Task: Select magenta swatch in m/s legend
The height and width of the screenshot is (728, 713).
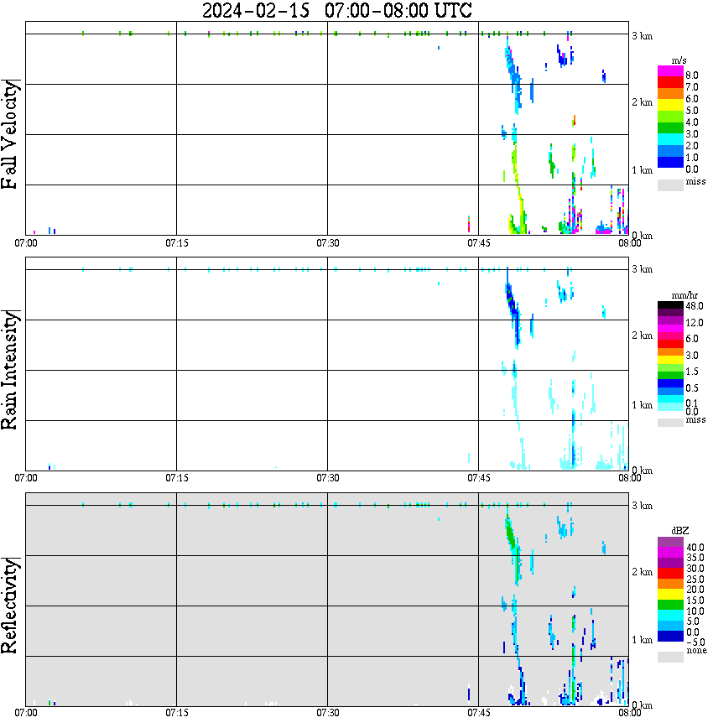Action: point(670,71)
